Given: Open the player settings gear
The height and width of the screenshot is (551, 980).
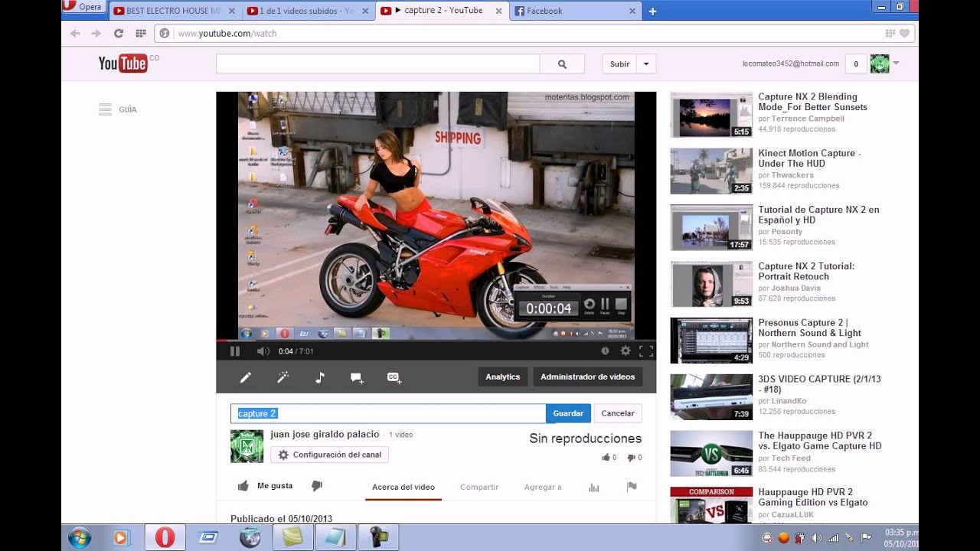Looking at the screenshot, I should click(626, 350).
